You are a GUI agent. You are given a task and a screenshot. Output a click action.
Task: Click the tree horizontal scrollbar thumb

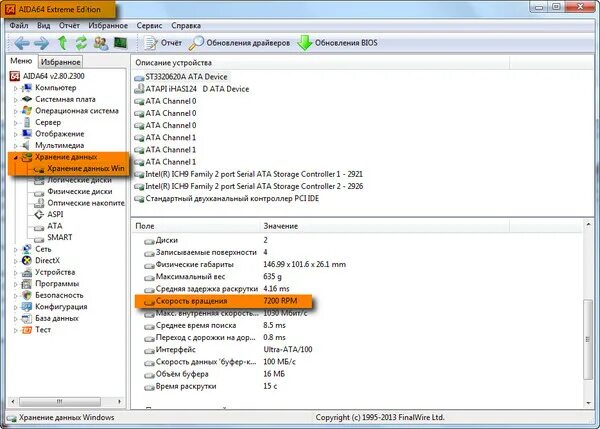coord(60,401)
